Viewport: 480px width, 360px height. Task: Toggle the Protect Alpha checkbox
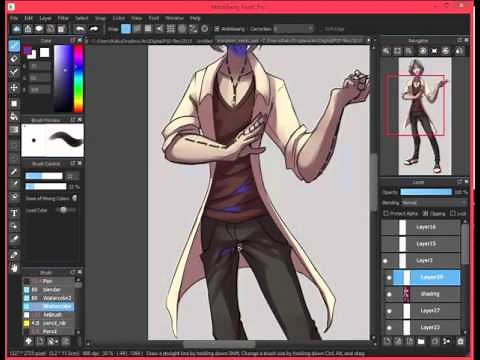386,213
